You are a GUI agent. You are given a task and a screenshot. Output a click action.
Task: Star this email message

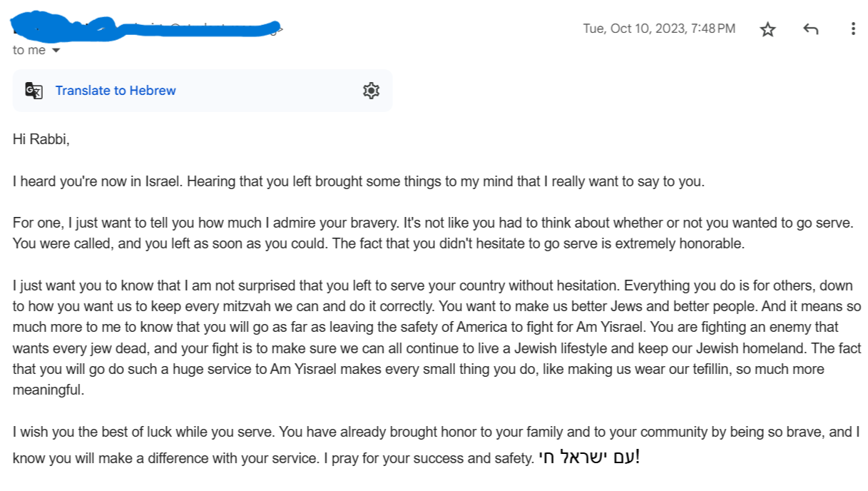pos(767,29)
